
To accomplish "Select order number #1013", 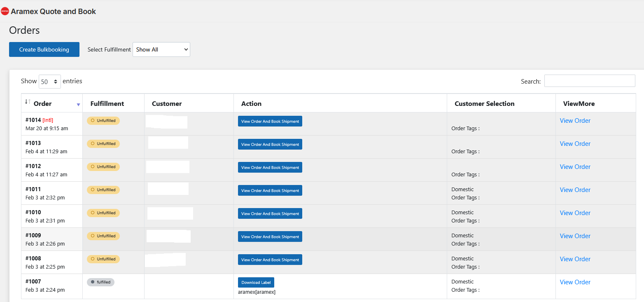I will 33,143.
